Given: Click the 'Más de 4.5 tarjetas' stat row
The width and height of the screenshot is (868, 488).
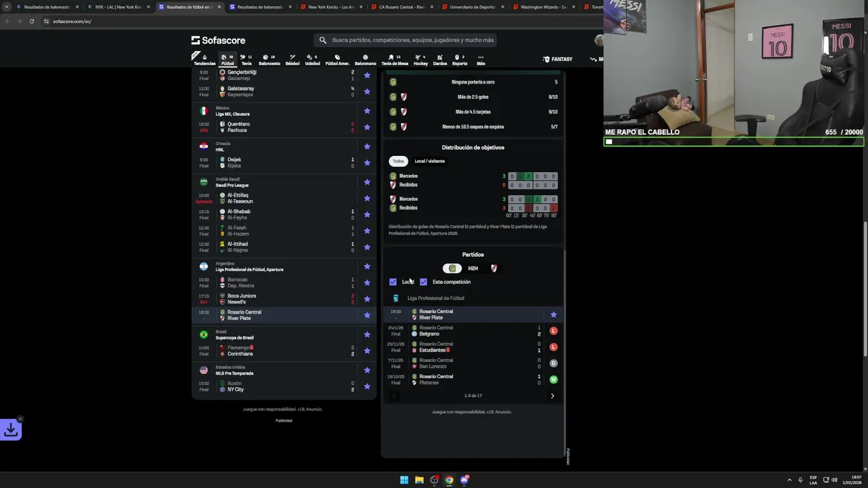Looking at the screenshot, I should [473, 112].
